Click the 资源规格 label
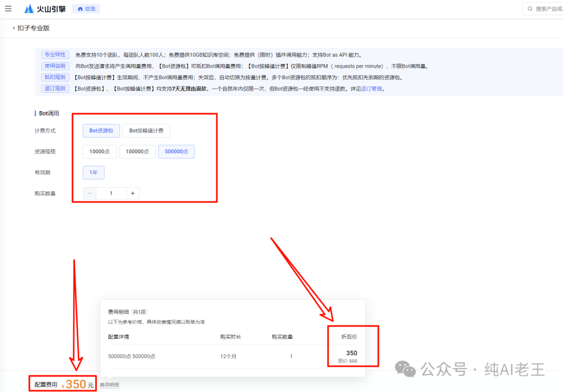The height and width of the screenshot is (392, 563). (45, 152)
